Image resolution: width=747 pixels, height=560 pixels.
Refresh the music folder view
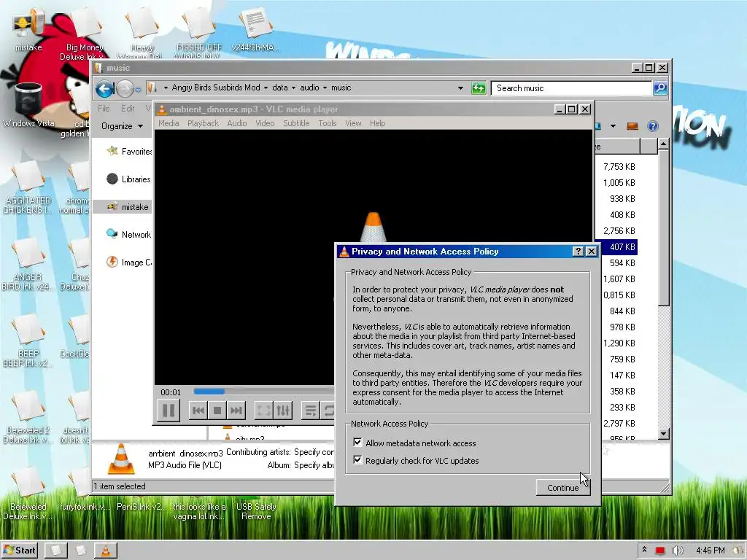coord(479,88)
